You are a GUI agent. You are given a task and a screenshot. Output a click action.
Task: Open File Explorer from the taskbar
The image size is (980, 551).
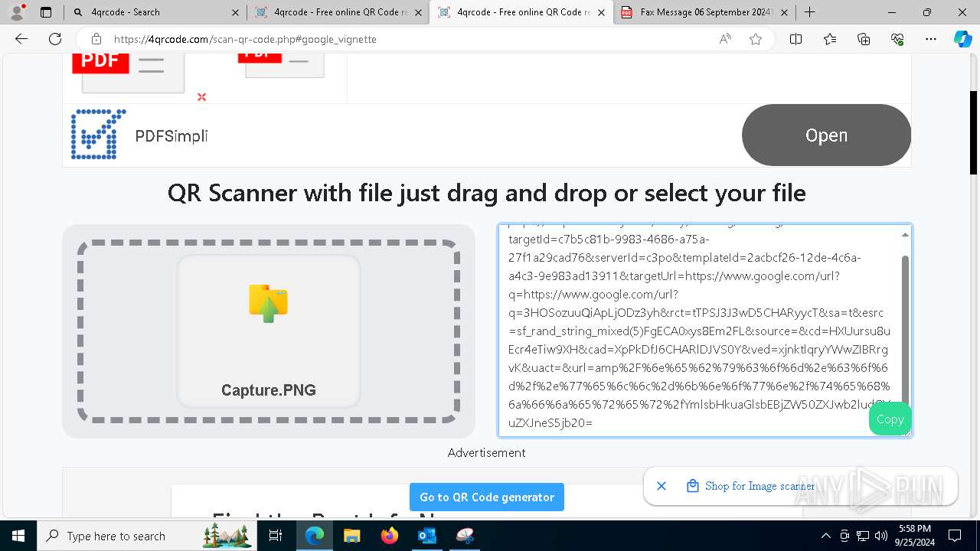coord(351,536)
